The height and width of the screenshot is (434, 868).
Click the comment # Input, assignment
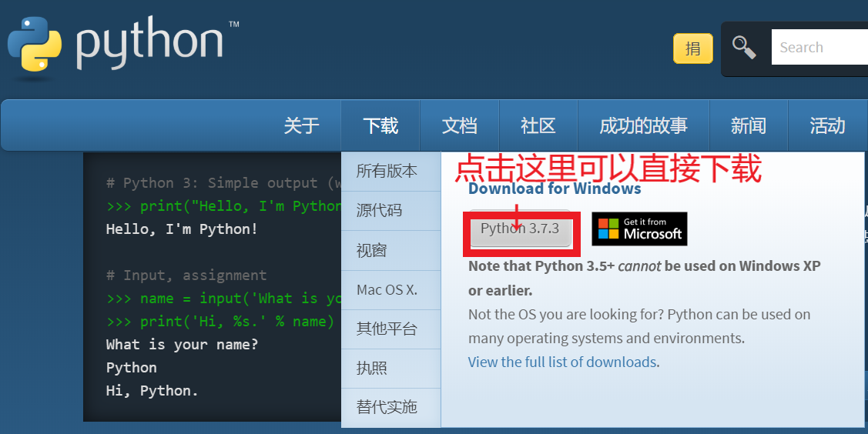pos(186,275)
